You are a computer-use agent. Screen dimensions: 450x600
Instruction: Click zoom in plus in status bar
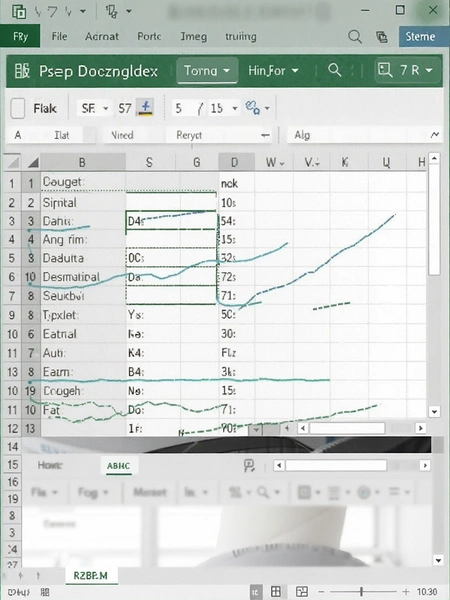tap(406, 592)
